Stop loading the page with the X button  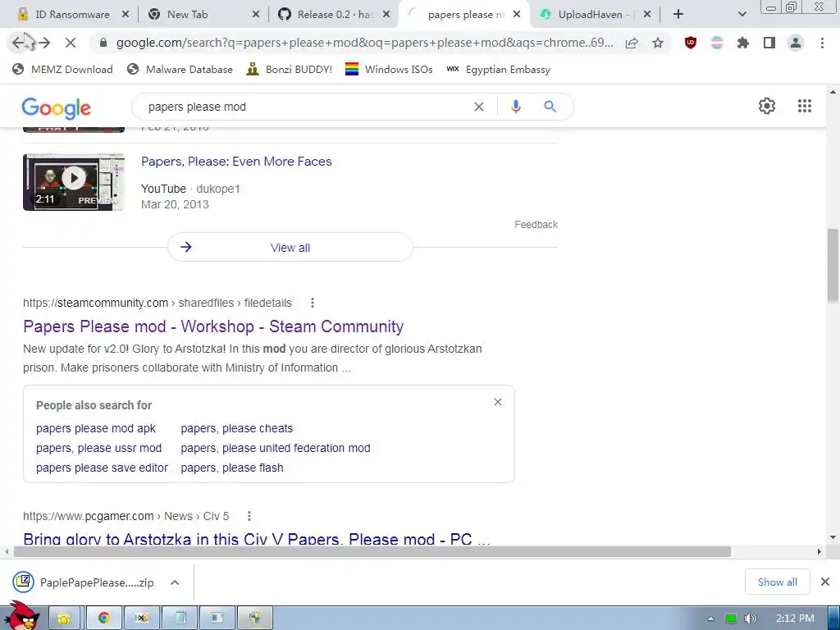71,43
